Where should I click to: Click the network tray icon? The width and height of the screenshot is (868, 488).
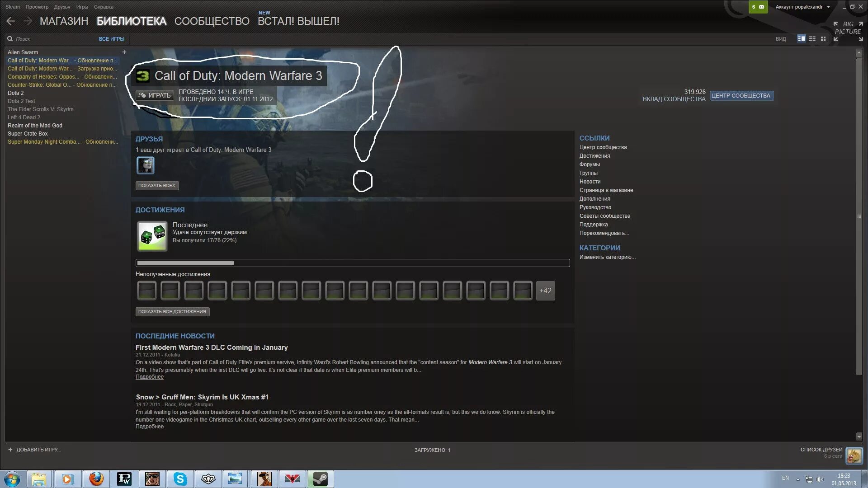point(809,479)
